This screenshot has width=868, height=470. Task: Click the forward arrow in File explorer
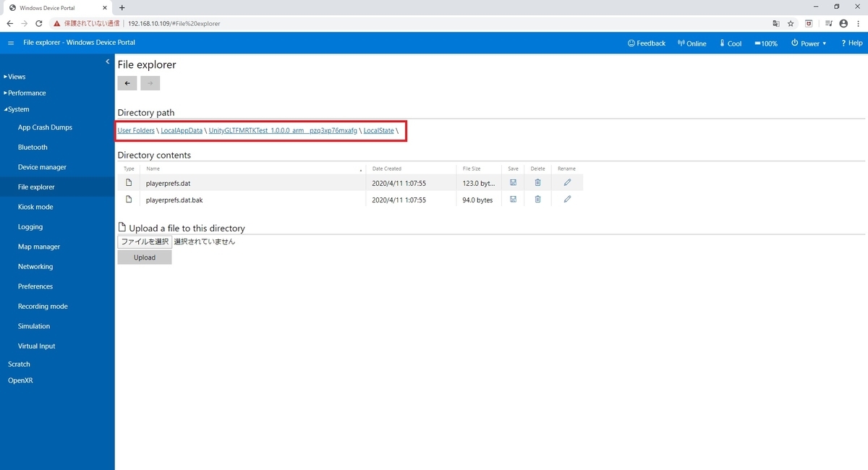coord(150,83)
